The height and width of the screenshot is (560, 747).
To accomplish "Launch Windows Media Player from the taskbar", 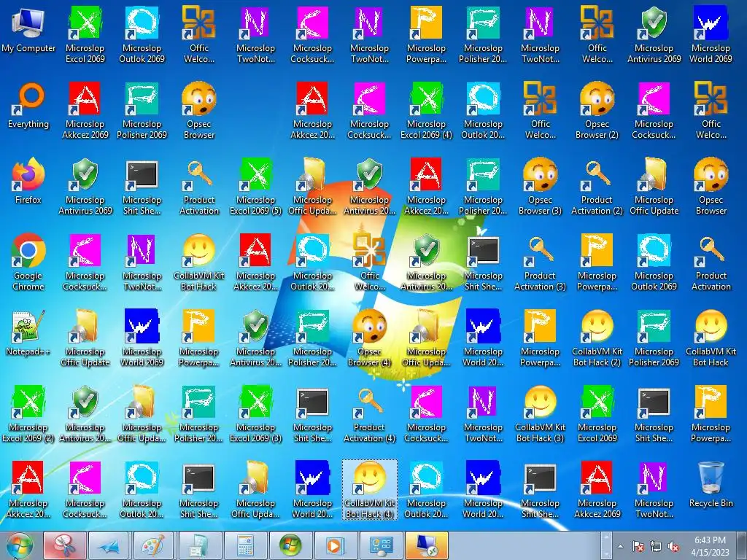I will tap(336, 545).
